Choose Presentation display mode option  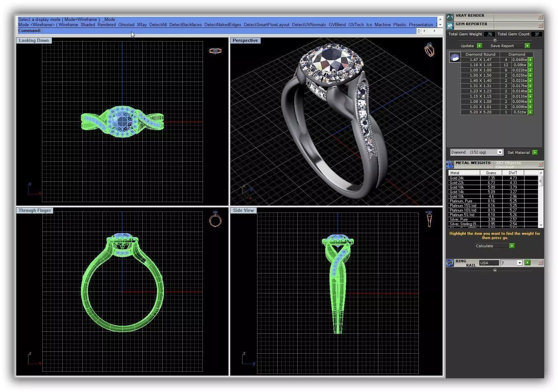[421, 25]
